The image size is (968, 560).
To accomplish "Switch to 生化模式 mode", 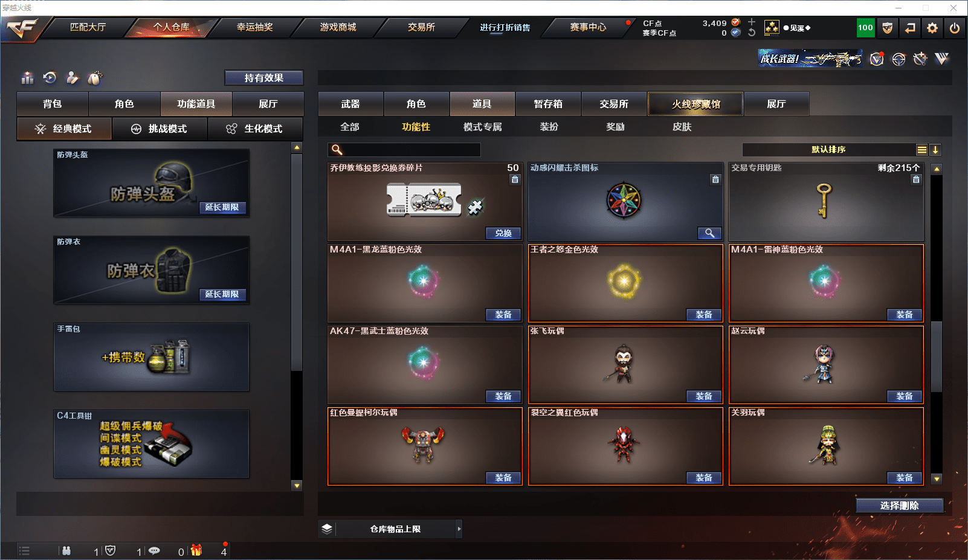I will click(x=256, y=129).
